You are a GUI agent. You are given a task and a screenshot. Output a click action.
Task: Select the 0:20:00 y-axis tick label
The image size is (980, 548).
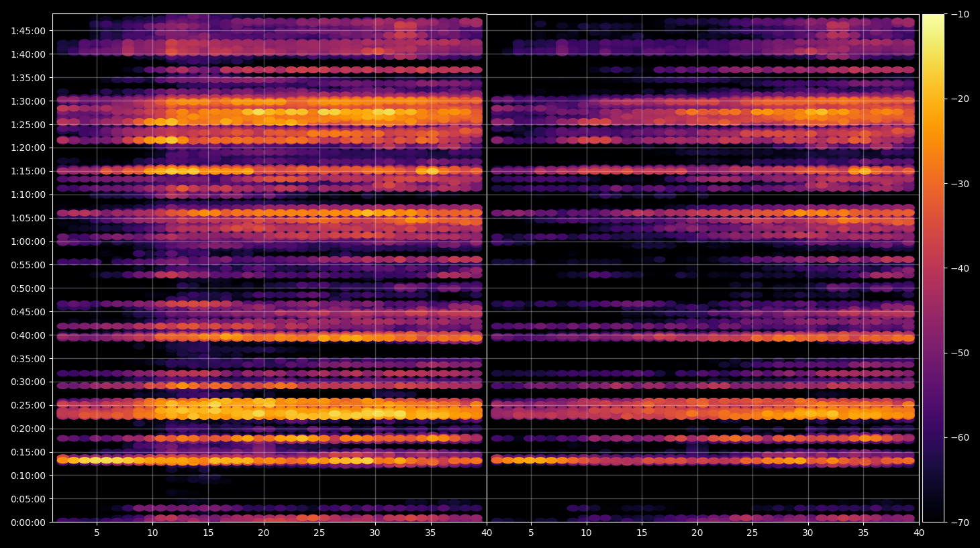pos(28,429)
